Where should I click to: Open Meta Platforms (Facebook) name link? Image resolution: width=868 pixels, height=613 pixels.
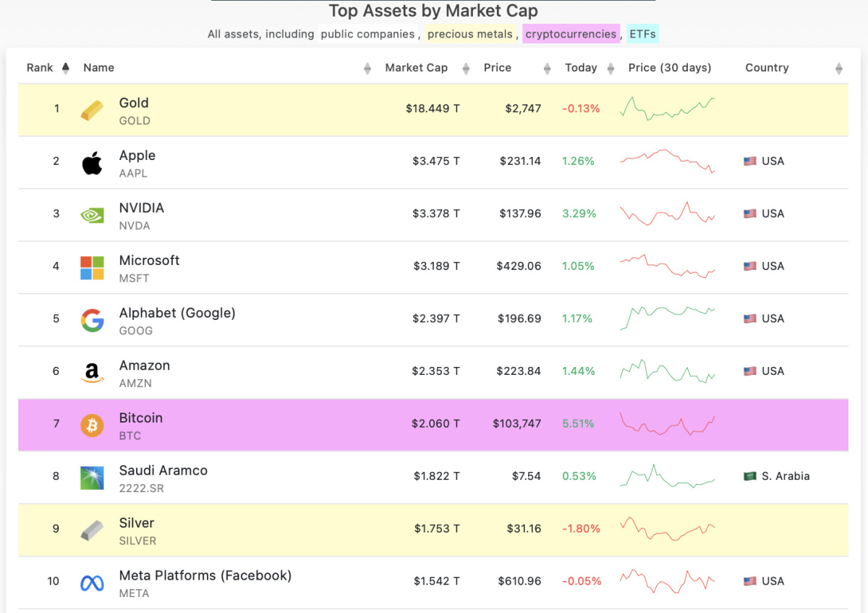[x=205, y=575]
